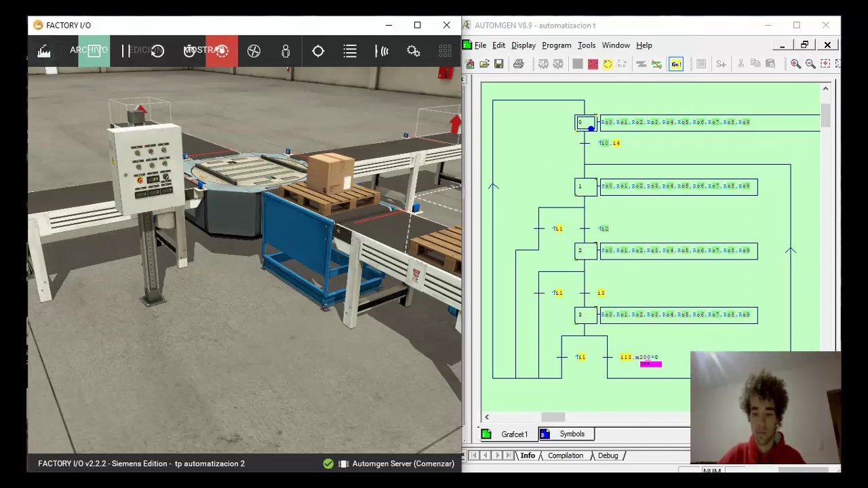Viewport: 868px width, 488px height.
Task: Select the orbit camera fan icon
Action: point(254,51)
